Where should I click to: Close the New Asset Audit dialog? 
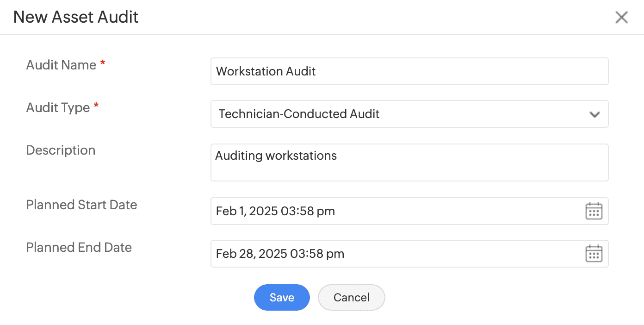pos(621,18)
